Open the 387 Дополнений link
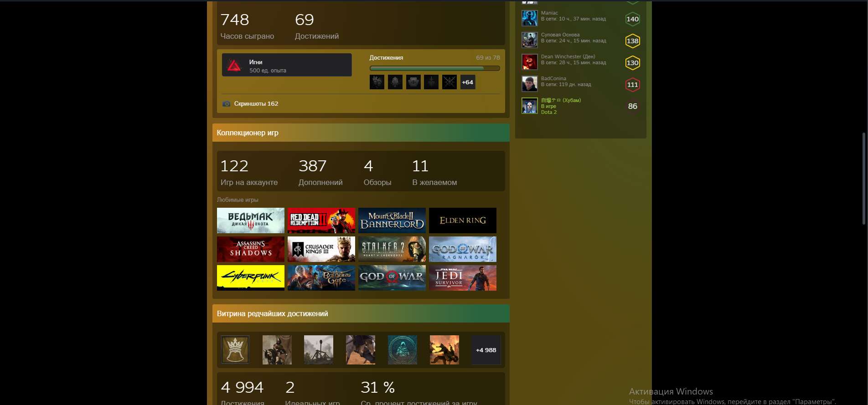868x405 pixels. pyautogui.click(x=320, y=172)
